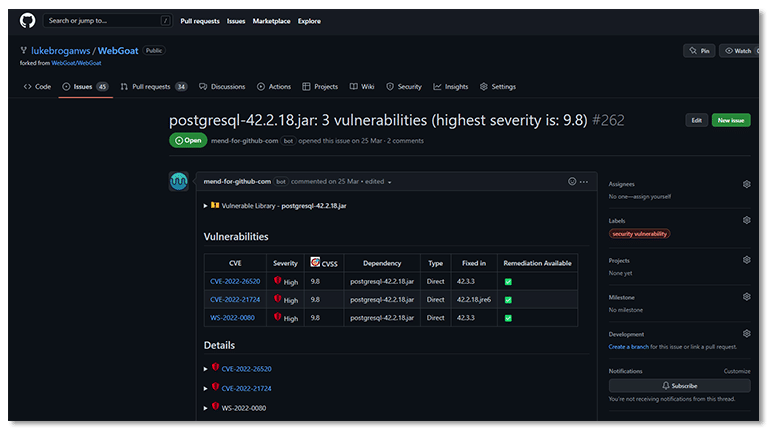The image size is (768, 430).
Task: Add emoji reaction to the comment
Action: [572, 181]
